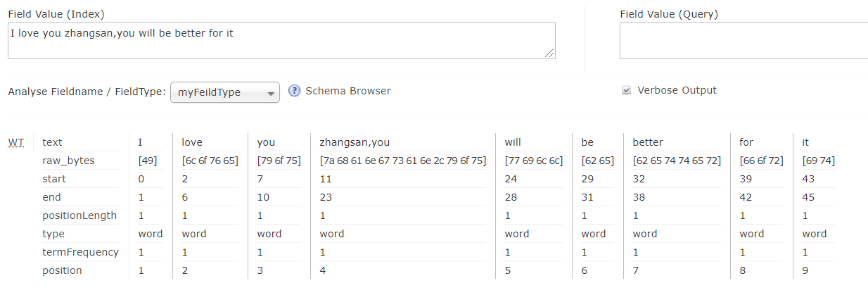Focus the Field Value (Index) text area

pyautogui.click(x=281, y=40)
